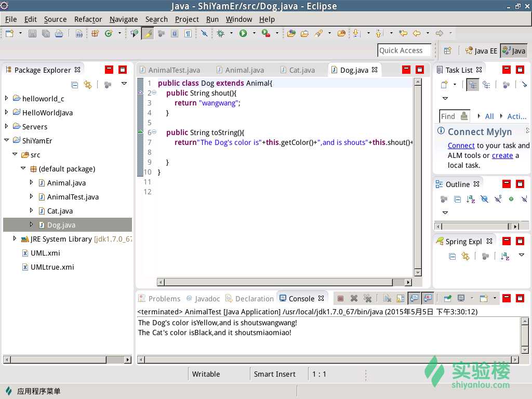This screenshot has height=399, width=532.
Task: Click the New Java Class icon
Action: pyautogui.click(x=109, y=33)
